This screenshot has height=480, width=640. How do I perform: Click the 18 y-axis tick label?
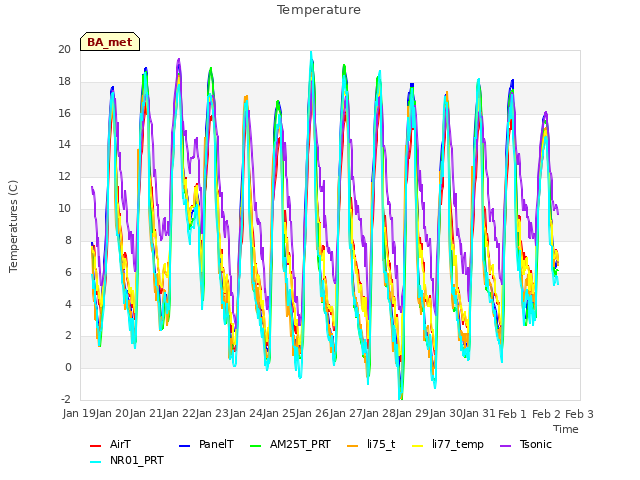click(64, 81)
